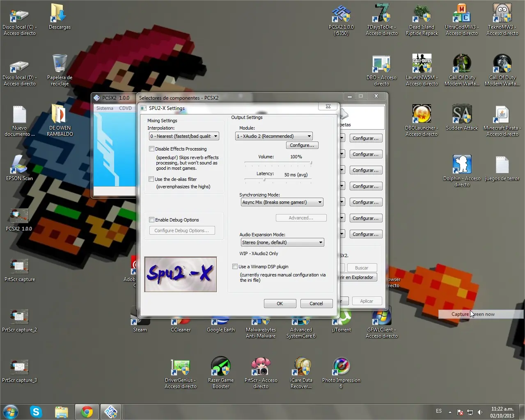Click Configure button under Module
Image resolution: width=525 pixels, height=420 pixels.
pos(302,145)
